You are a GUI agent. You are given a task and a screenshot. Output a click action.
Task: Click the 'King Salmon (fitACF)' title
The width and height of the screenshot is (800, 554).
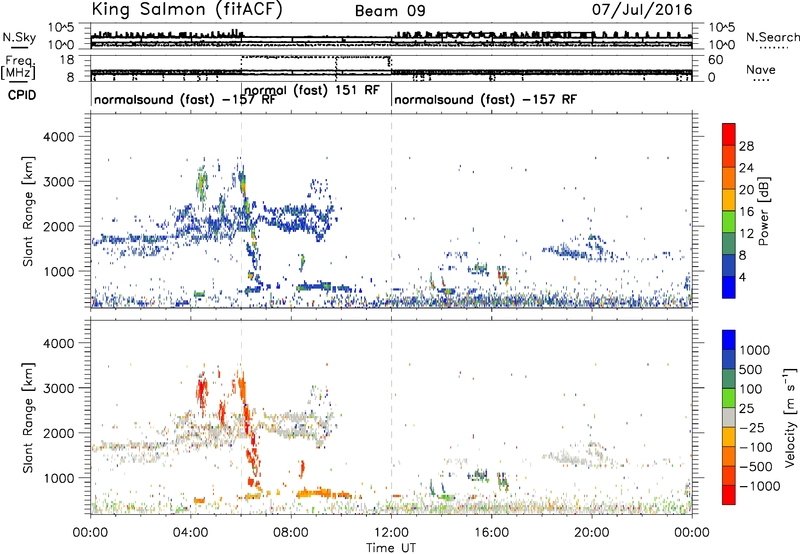(x=187, y=9)
